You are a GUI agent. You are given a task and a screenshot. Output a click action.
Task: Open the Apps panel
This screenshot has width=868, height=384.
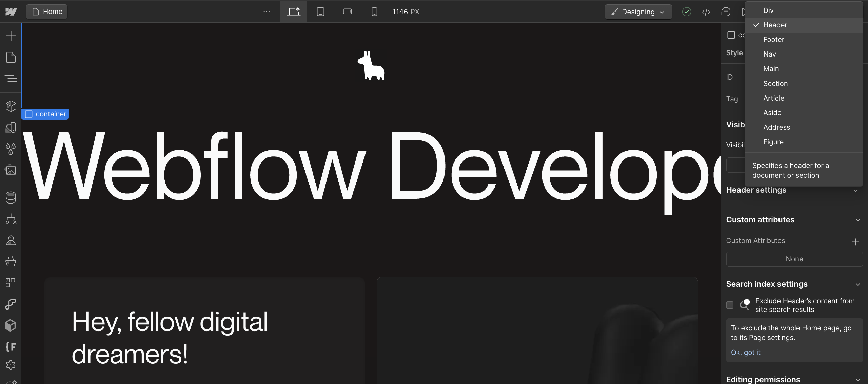(x=11, y=283)
